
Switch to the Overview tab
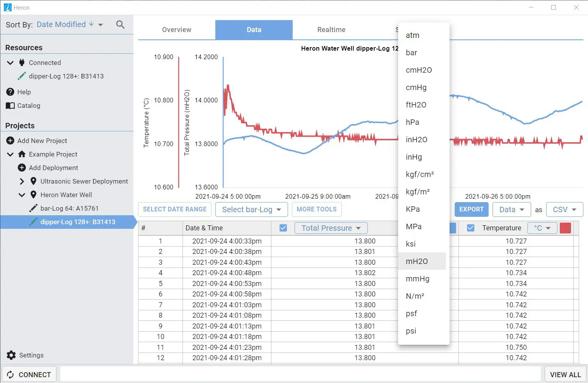[x=177, y=30]
